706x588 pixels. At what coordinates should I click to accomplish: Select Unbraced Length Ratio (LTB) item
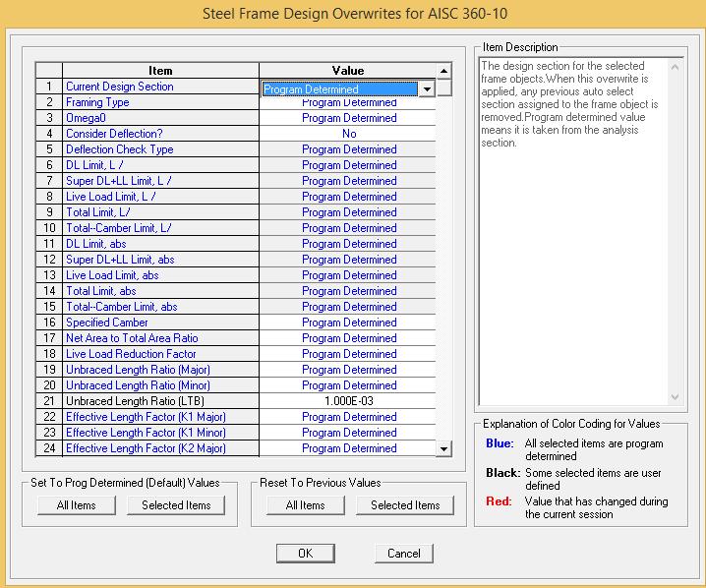click(160, 401)
